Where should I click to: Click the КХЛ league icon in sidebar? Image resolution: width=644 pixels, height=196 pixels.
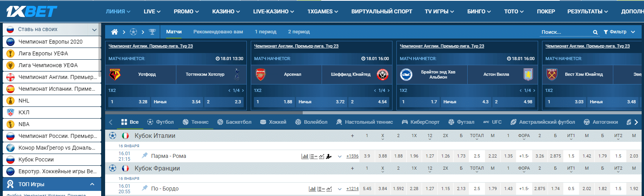pos(11,112)
